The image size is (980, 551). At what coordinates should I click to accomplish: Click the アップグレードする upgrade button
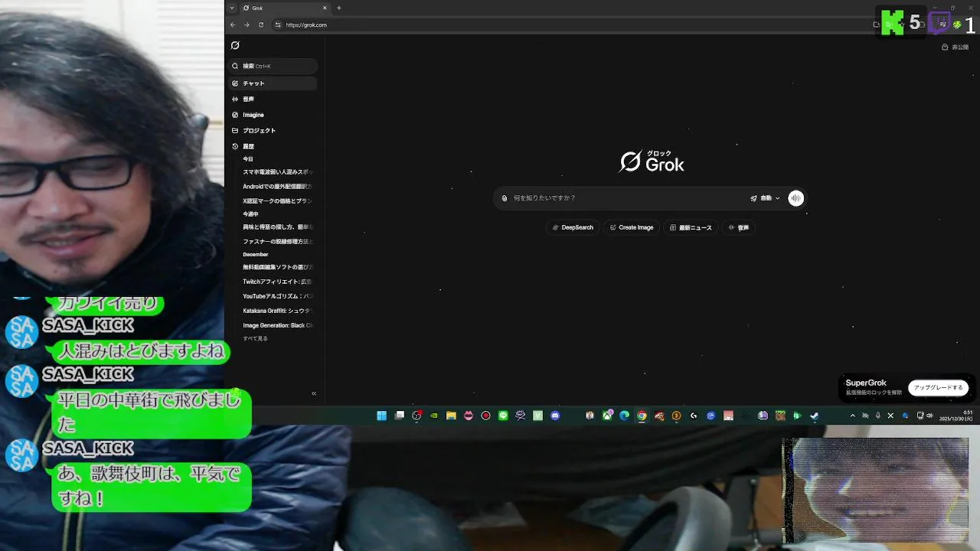938,387
